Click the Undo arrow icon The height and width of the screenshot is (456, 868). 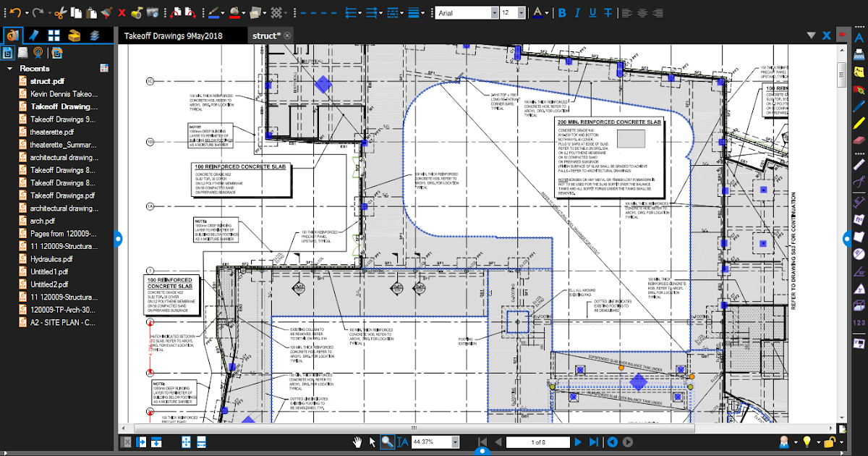16,12
